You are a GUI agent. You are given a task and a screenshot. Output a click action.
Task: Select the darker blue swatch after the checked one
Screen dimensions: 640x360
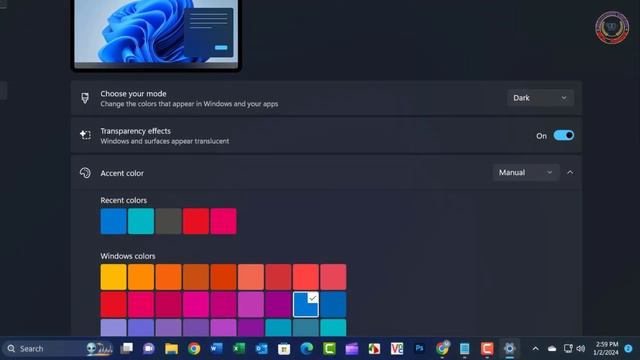[x=333, y=304]
